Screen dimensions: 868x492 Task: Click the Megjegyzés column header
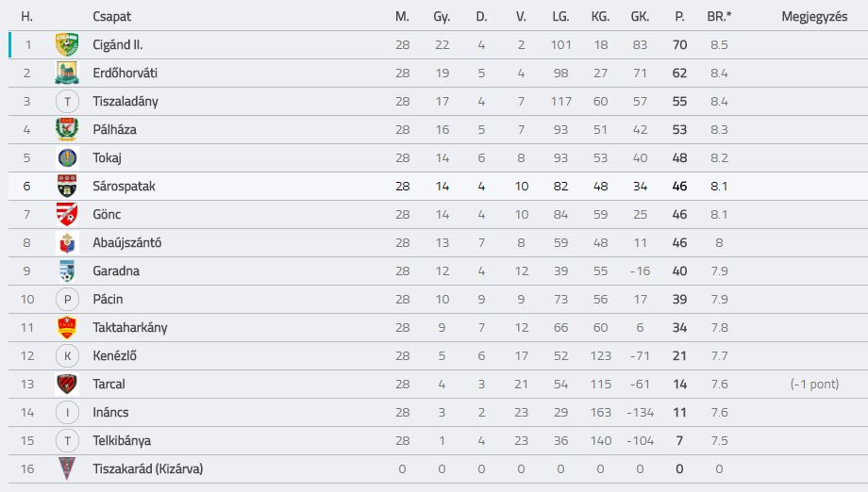click(814, 17)
